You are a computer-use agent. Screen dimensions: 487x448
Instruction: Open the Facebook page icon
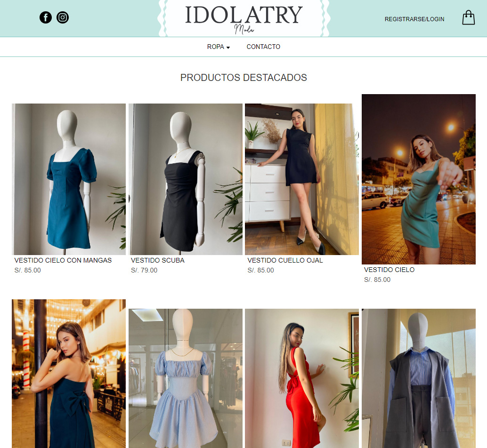(46, 17)
